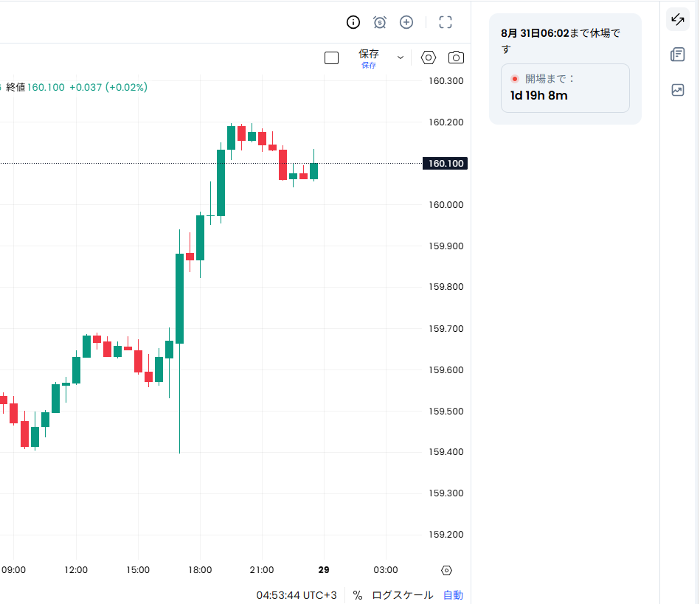Image resolution: width=700 pixels, height=604 pixels.
Task: Open the news list panel icon
Action: (x=678, y=55)
